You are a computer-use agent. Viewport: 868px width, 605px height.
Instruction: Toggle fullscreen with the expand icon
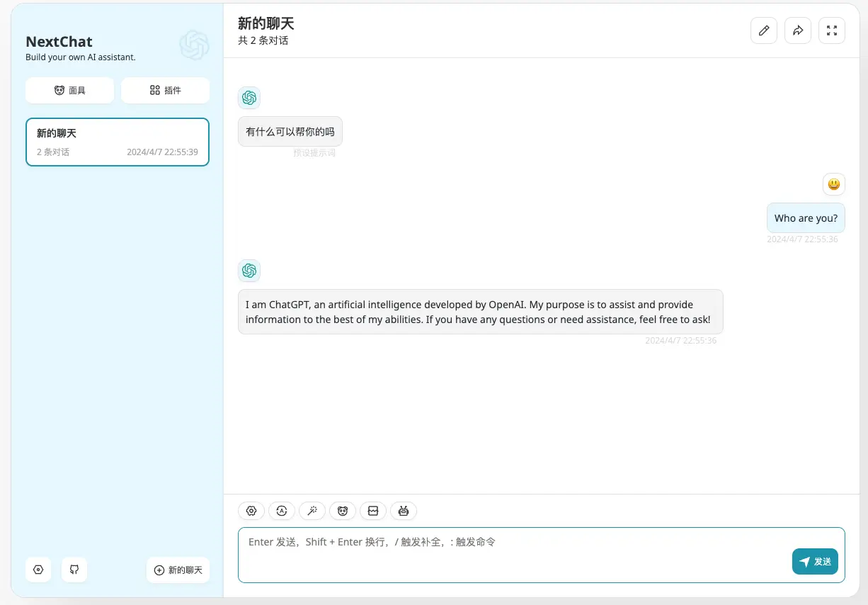point(832,30)
